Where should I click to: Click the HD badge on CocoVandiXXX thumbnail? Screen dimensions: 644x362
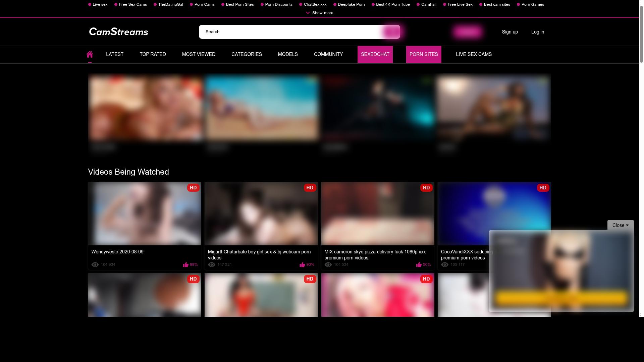[543, 188]
